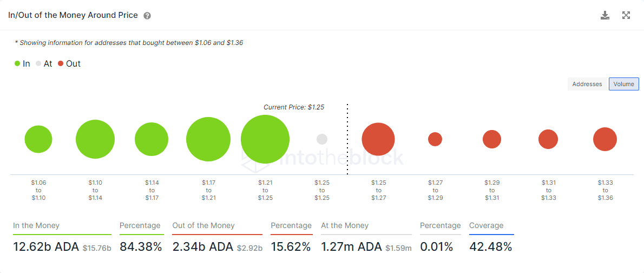Click the $1.17 to $1.21 green bubble
644x273 pixels.
(208, 139)
